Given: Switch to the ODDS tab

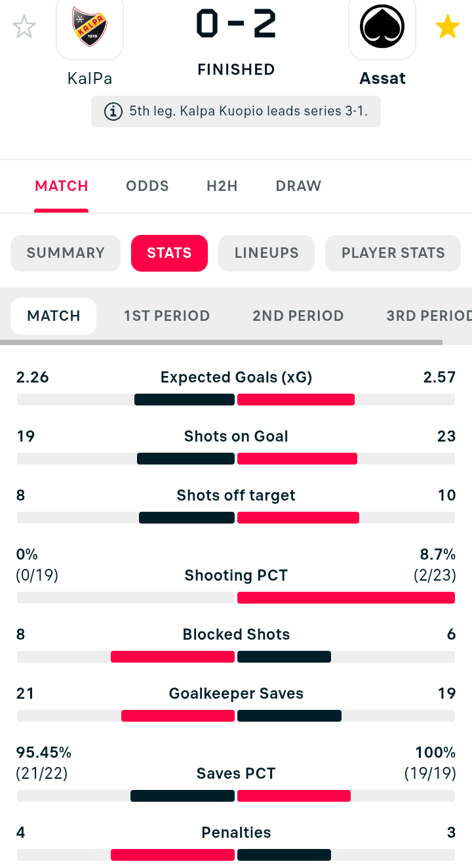Looking at the screenshot, I should tap(147, 186).
